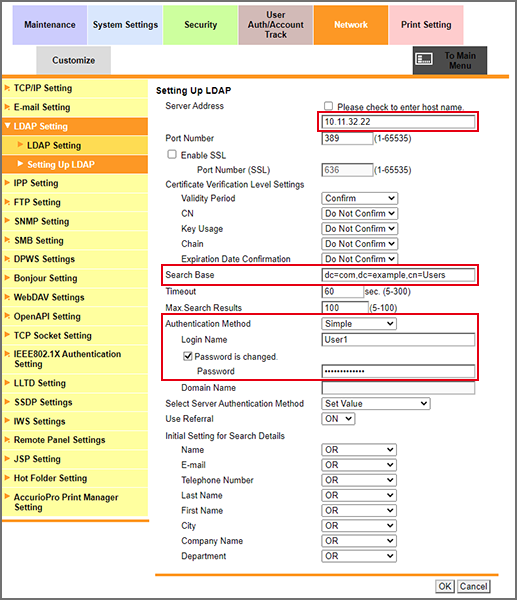Click the Password input field
The width and height of the screenshot is (517, 600).
pos(398,371)
